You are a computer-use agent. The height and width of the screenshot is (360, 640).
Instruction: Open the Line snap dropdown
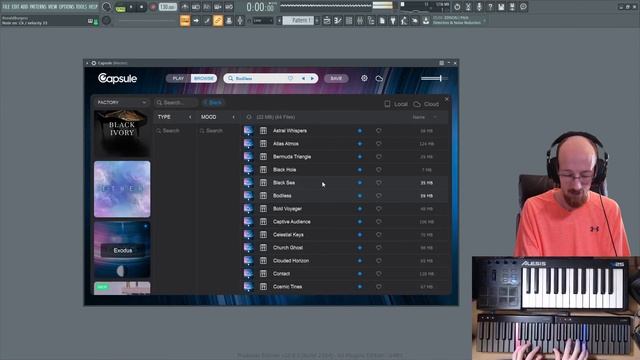263,20
